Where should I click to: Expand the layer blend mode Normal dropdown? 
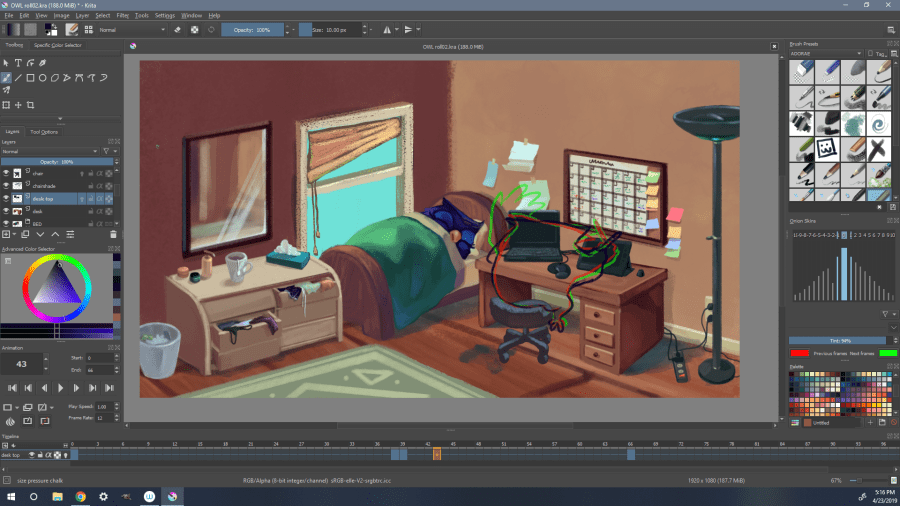[x=52, y=151]
